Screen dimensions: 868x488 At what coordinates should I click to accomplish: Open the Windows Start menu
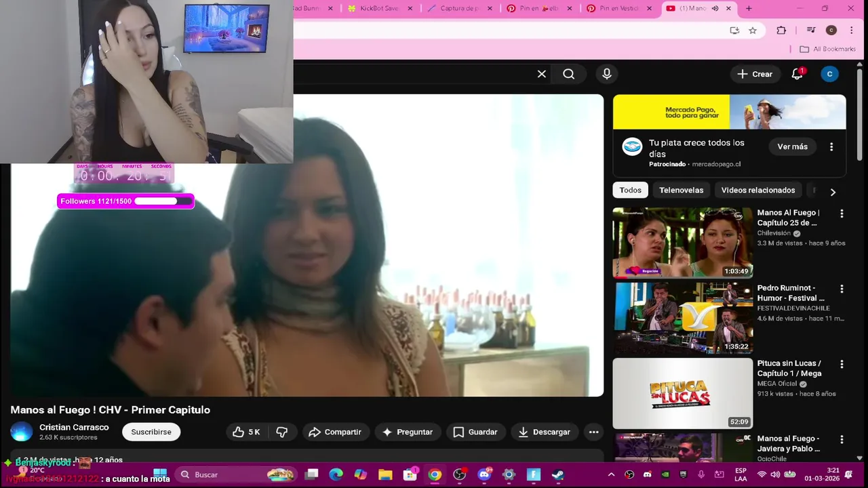tap(160, 474)
